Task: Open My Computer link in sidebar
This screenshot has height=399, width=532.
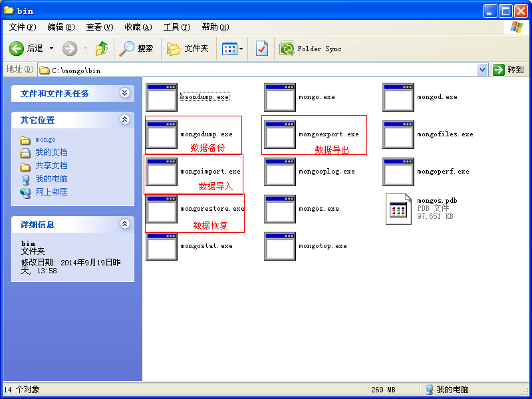Action: click(x=52, y=179)
